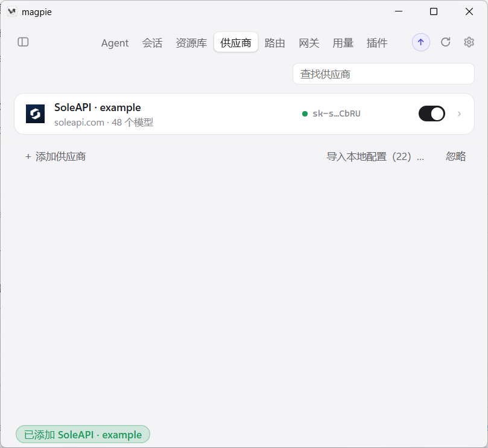Click soleapi.com · 48 个模型 subtitle
This screenshot has height=448, width=488.
[x=104, y=123]
